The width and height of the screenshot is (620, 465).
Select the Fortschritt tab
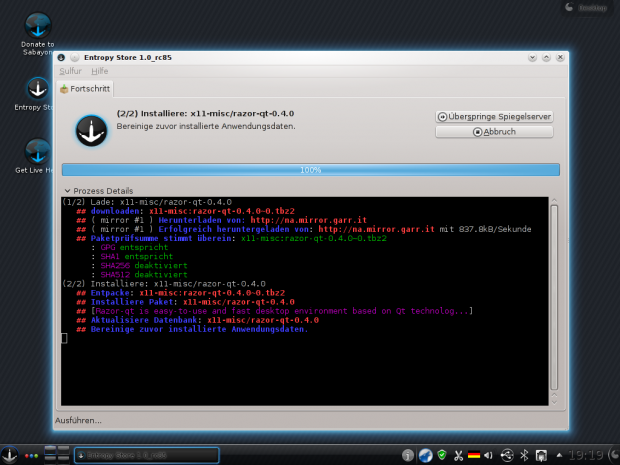[85, 89]
